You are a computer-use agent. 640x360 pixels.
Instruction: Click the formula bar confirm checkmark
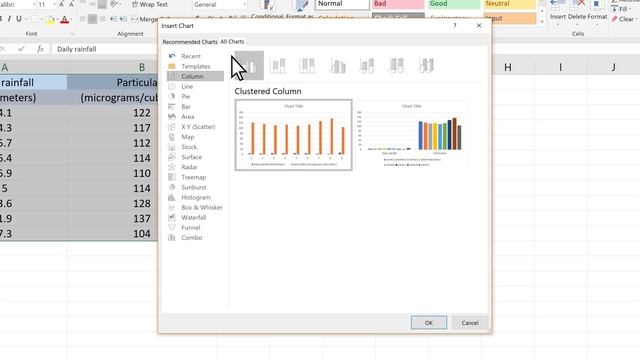21,49
